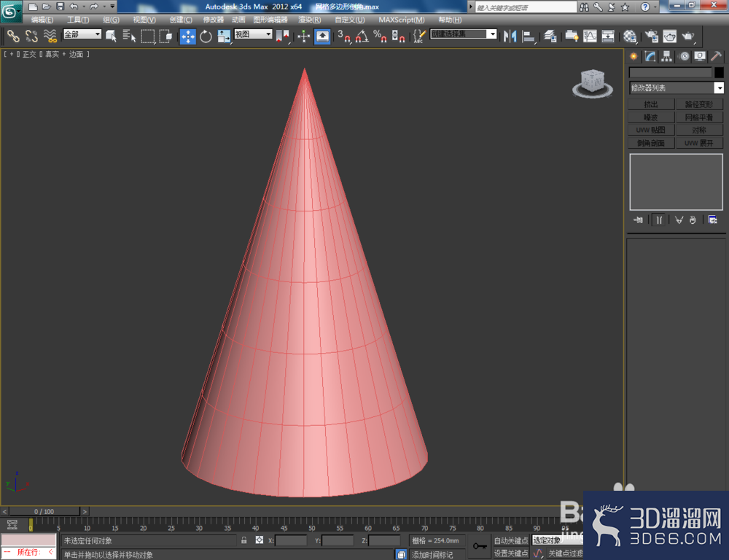Click the 网格平滑 modifier button
The height and width of the screenshot is (560, 729).
pos(699,117)
